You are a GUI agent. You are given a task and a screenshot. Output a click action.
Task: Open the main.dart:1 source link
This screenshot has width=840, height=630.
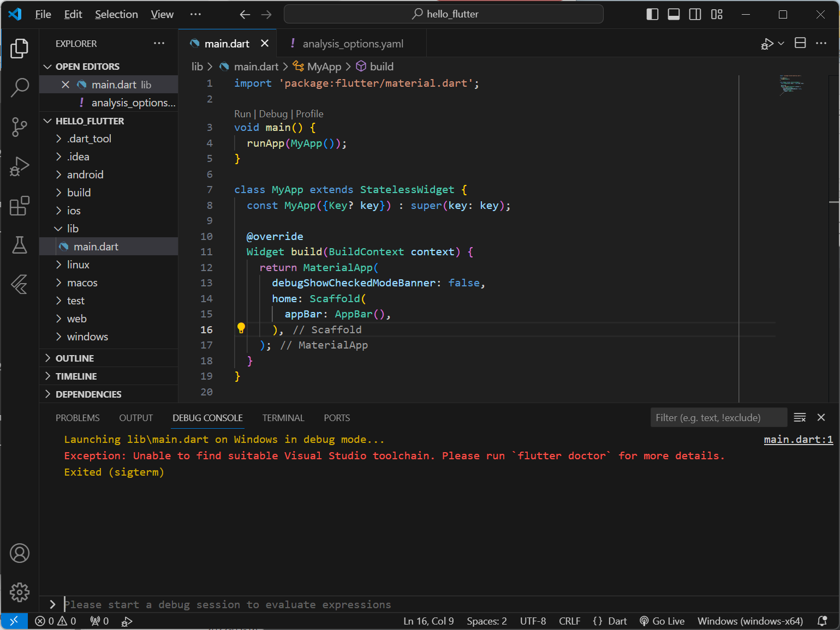click(799, 440)
